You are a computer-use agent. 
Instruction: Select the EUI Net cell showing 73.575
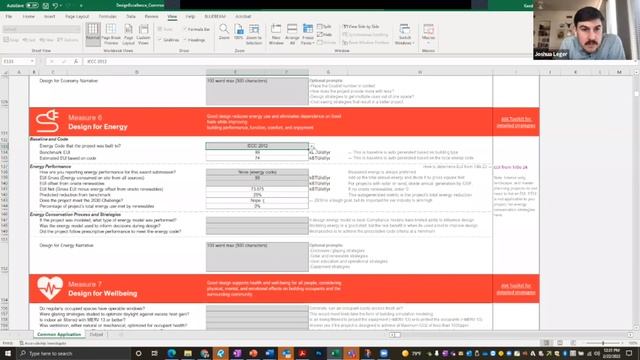[257, 189]
